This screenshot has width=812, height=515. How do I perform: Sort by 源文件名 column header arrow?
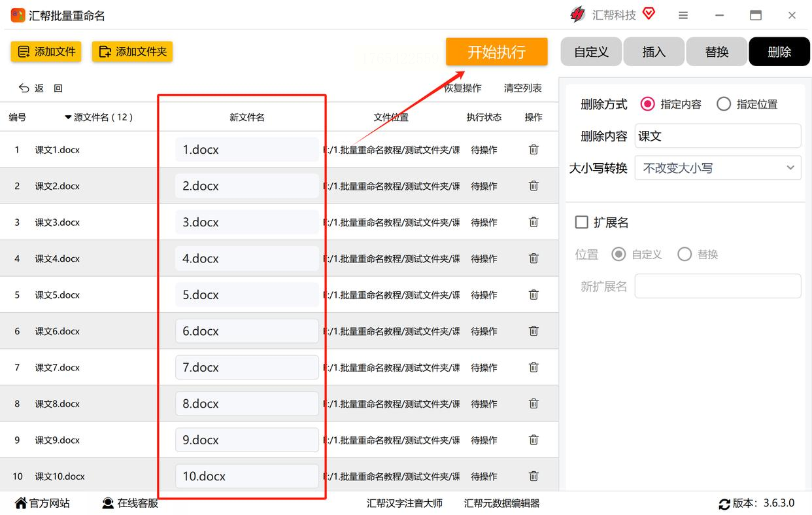68,118
